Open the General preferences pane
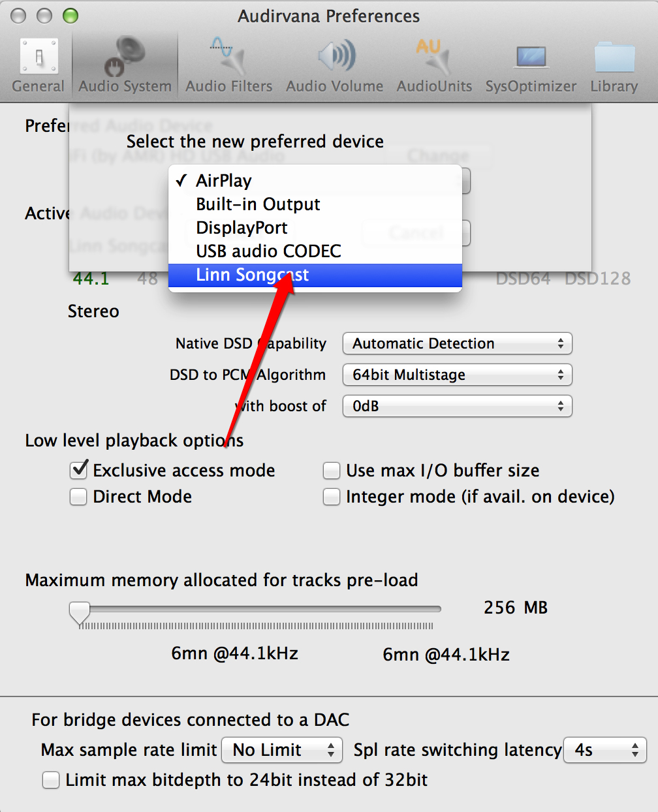Image resolution: width=658 pixels, height=812 pixels. click(x=38, y=66)
